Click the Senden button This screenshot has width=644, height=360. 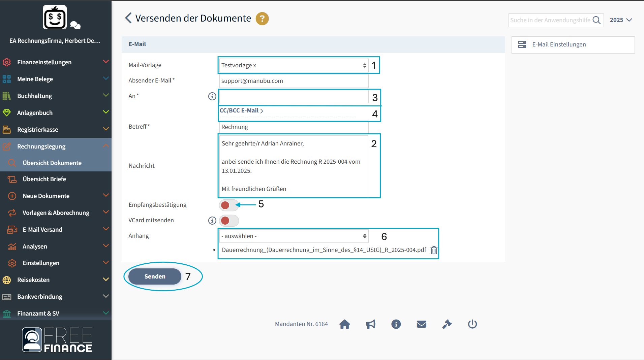(x=154, y=276)
